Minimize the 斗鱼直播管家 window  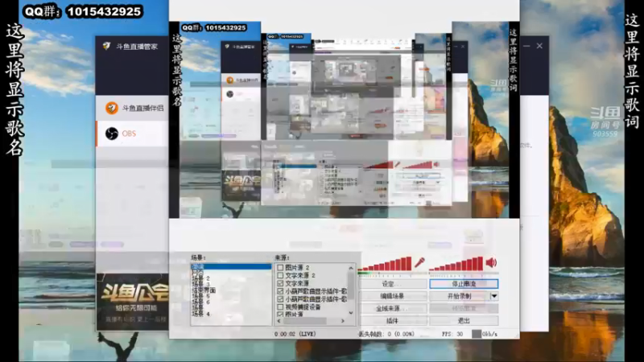[x=526, y=46]
